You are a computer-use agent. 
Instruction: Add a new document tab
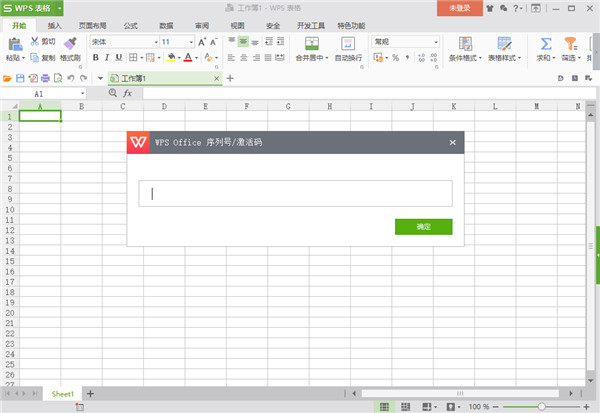[230, 78]
